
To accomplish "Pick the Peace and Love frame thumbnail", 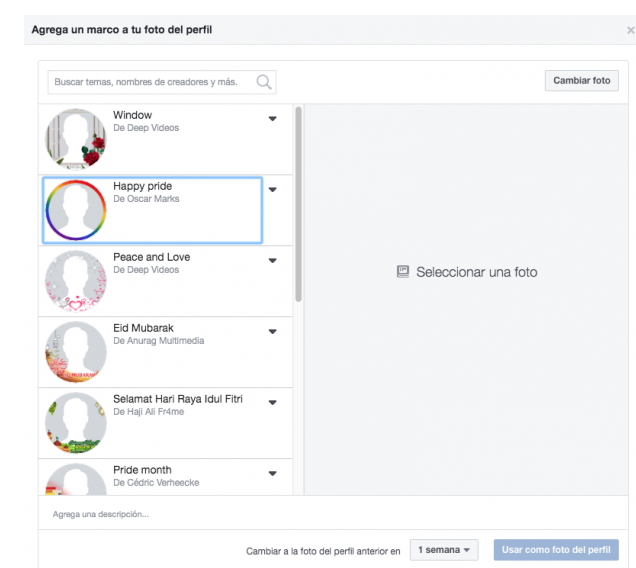I will click(x=75, y=281).
